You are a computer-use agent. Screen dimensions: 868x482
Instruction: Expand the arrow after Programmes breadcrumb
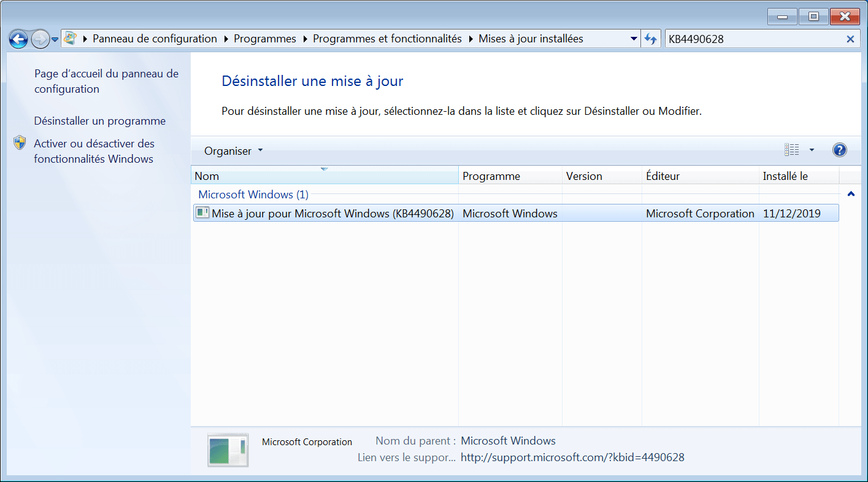pyautogui.click(x=304, y=39)
